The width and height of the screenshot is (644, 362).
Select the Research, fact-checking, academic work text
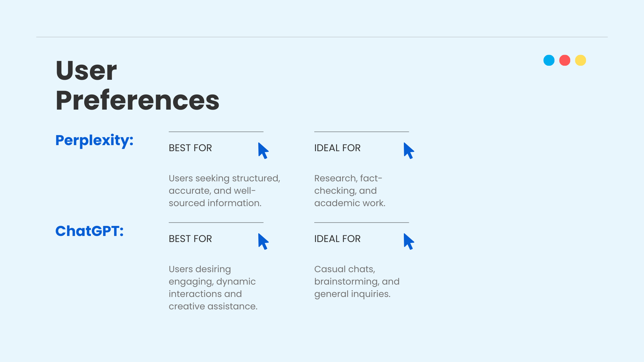(x=350, y=190)
